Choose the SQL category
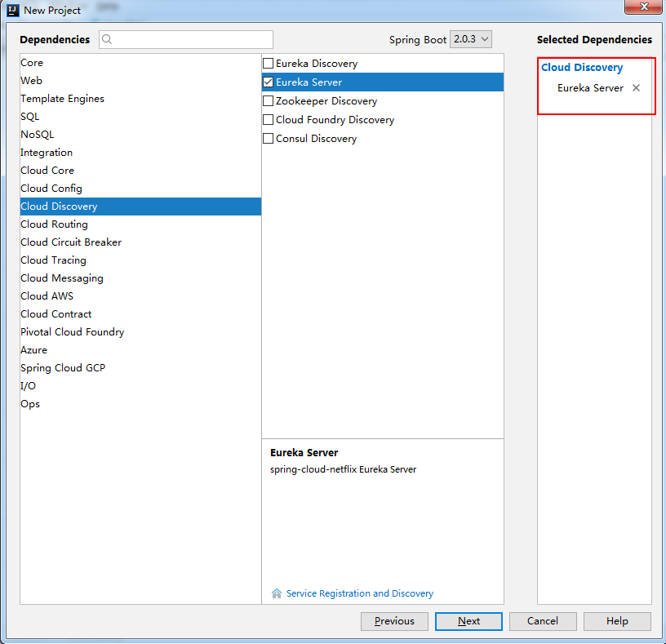The height and width of the screenshot is (644, 666). click(140, 117)
